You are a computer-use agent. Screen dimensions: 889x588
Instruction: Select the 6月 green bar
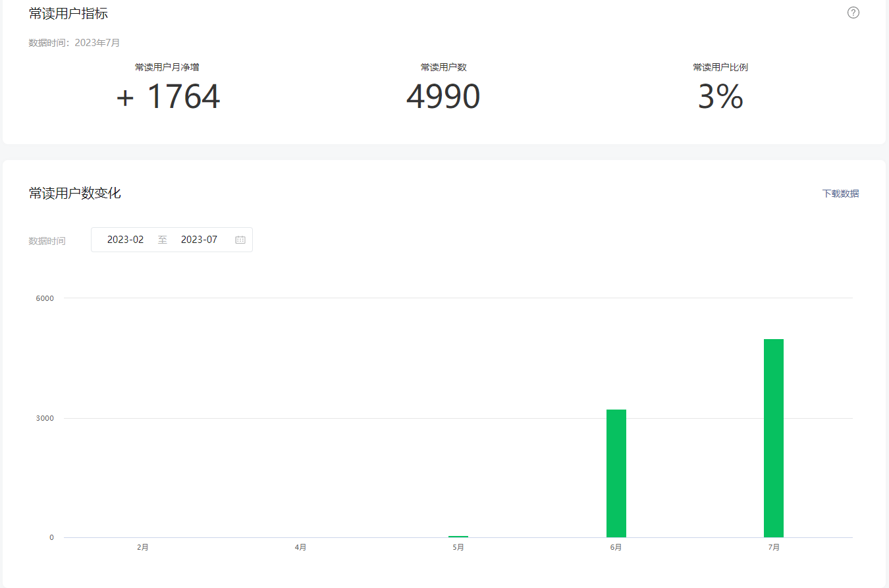[x=616, y=473]
